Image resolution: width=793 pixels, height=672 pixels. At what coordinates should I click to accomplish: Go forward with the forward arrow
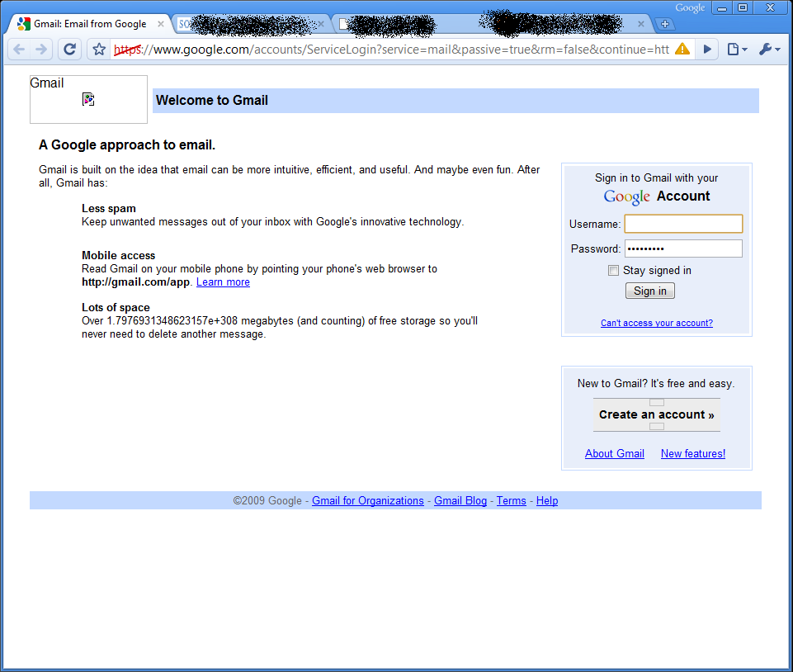(x=41, y=49)
